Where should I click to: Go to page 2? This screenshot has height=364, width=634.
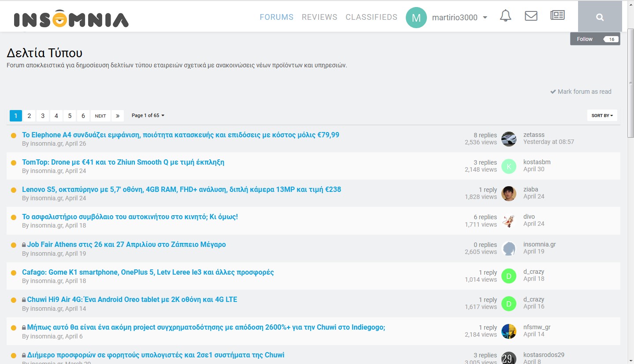(x=29, y=116)
